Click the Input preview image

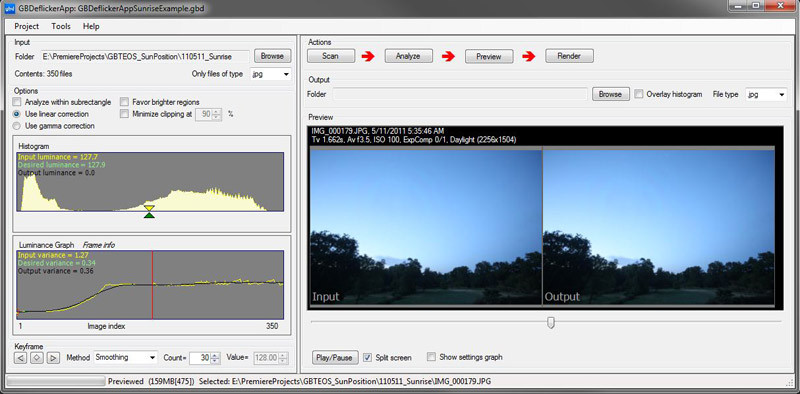point(426,227)
